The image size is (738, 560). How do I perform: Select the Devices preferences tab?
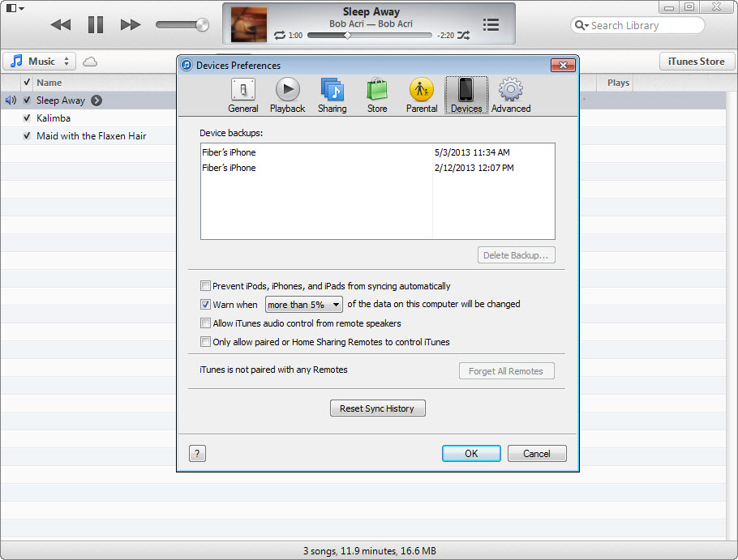[x=466, y=96]
